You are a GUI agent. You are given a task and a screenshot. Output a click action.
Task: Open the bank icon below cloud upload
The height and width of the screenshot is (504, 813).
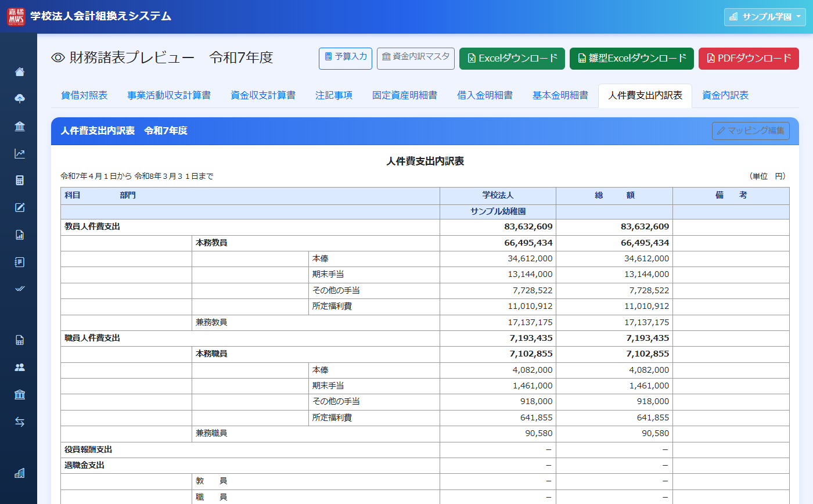20,127
